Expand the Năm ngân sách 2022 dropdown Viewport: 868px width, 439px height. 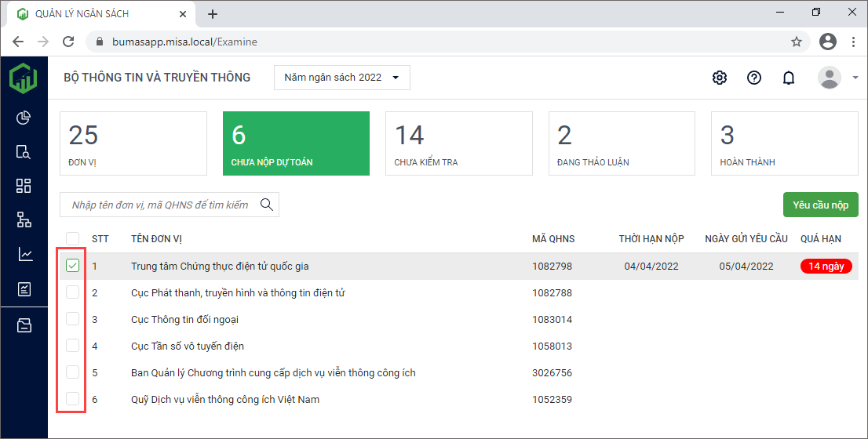click(x=341, y=78)
